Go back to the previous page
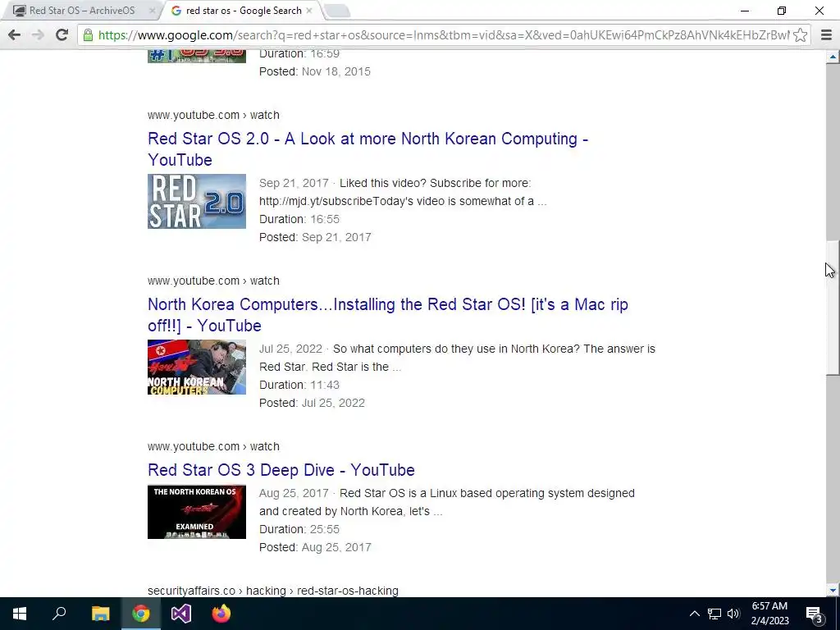This screenshot has height=630, width=840. coord(15,34)
